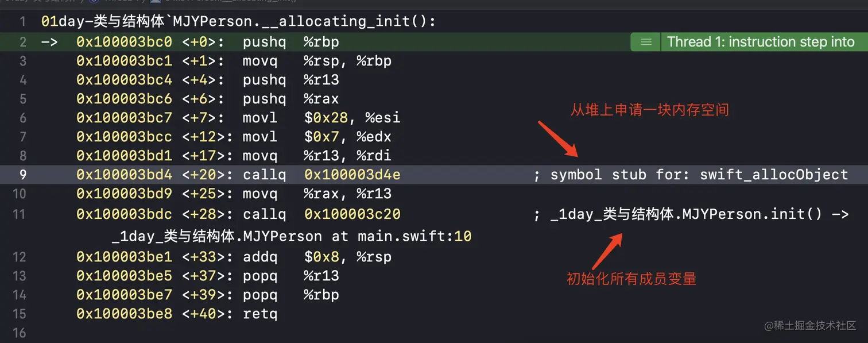Click the main.swift:10 source reference
The height and width of the screenshot is (343, 868).
(x=406, y=236)
